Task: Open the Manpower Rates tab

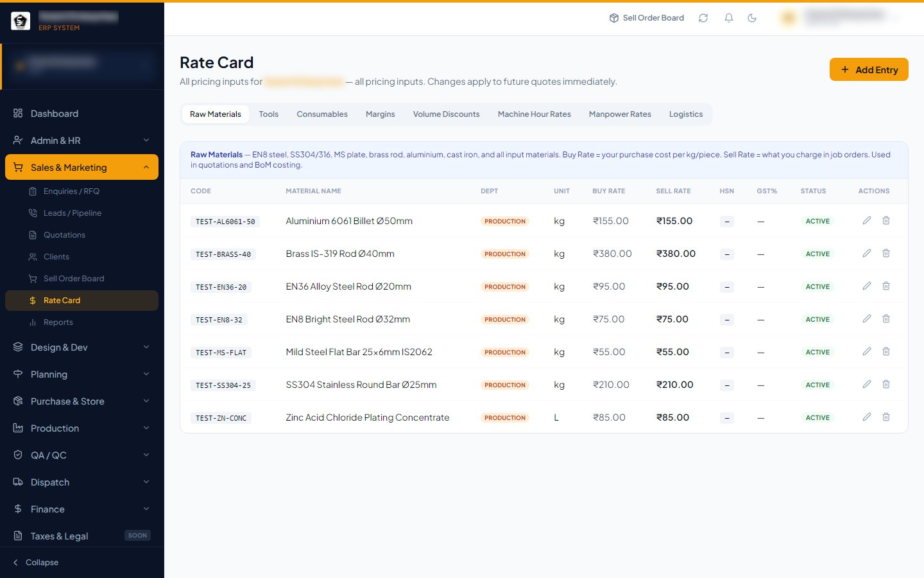Action: click(620, 114)
